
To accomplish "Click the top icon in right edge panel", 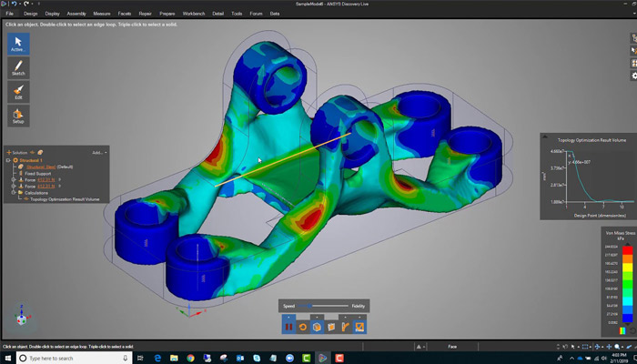I will (633, 38).
